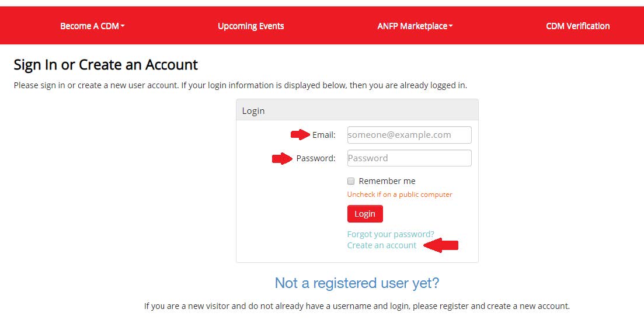Click the Uncheck if on a public computer hint
This screenshot has width=644, height=323.
pyautogui.click(x=399, y=195)
